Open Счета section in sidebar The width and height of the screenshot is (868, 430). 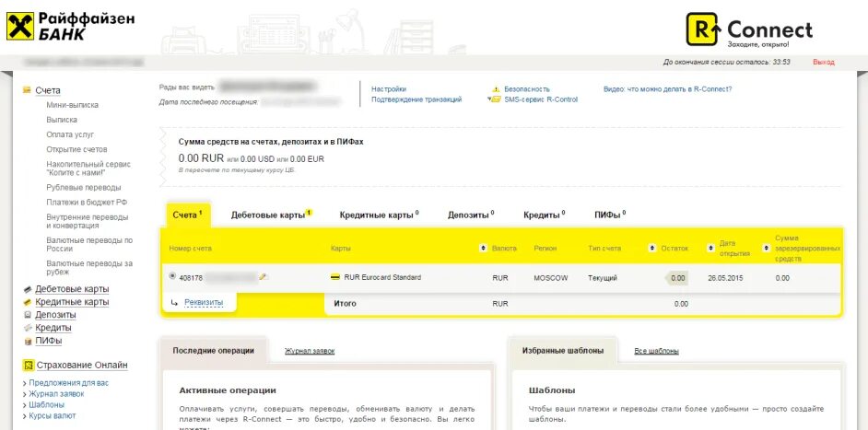[x=48, y=90]
